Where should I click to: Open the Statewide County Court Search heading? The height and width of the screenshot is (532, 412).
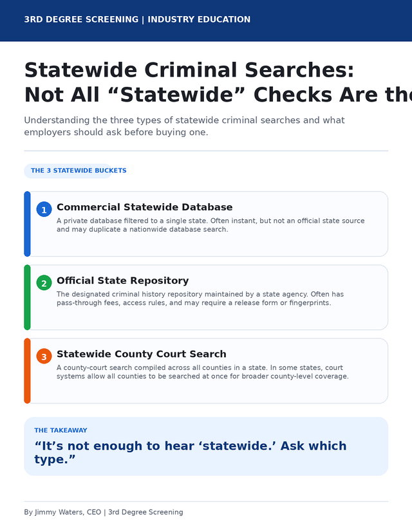click(x=141, y=354)
